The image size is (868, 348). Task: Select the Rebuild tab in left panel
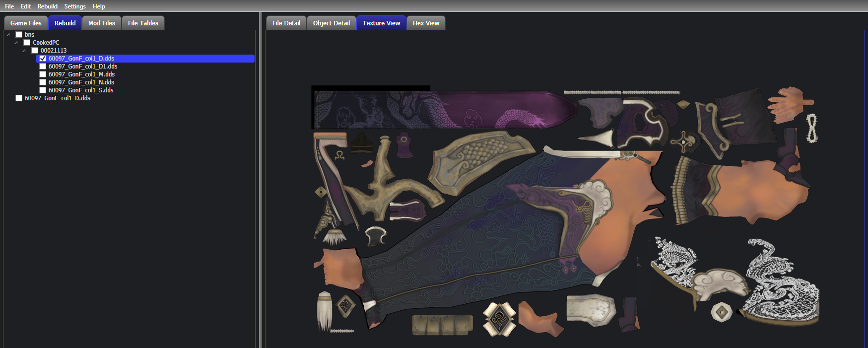(65, 23)
